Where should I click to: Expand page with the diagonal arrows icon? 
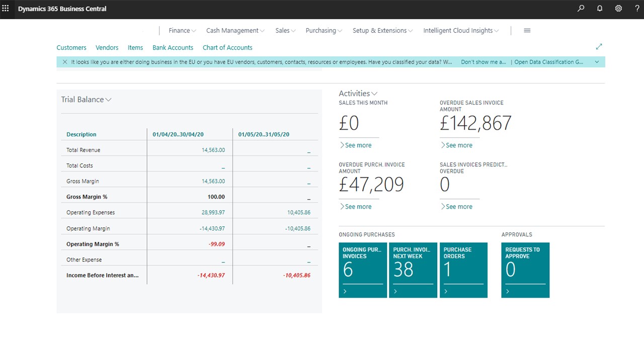tap(599, 47)
